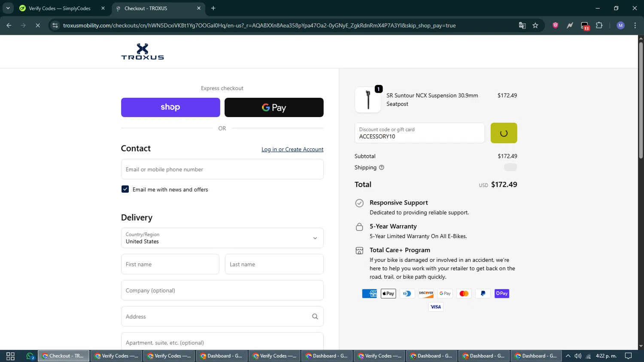This screenshot has height=362, width=644.
Task: Focus the Apartment, suite field
Action: point(222,342)
